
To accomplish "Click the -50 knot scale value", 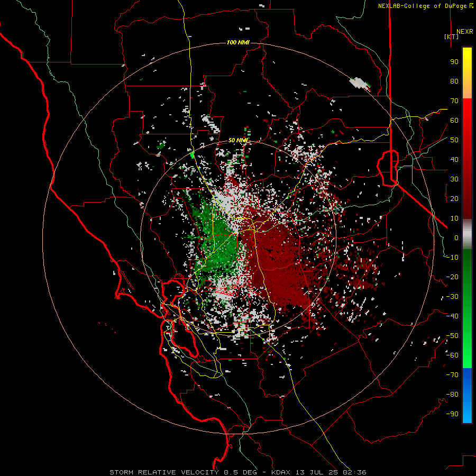I will (452, 336).
